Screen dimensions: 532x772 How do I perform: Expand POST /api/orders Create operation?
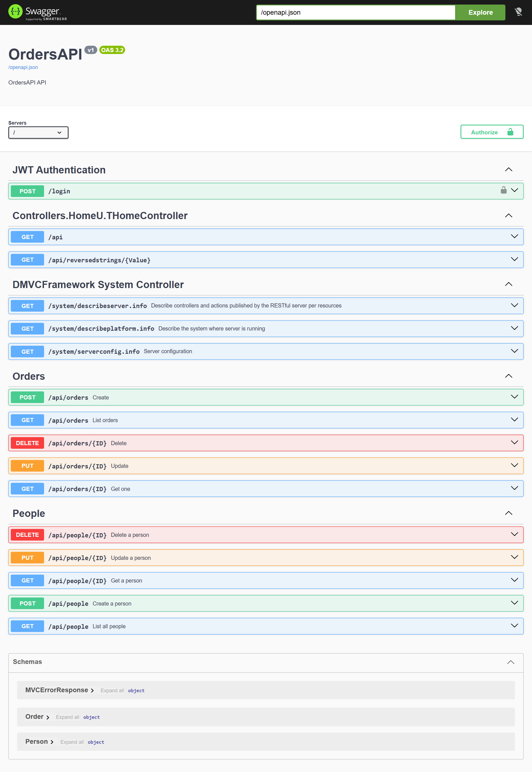click(x=266, y=397)
